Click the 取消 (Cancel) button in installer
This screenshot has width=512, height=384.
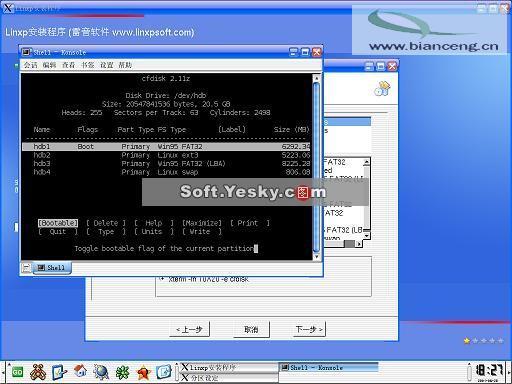[251, 329]
